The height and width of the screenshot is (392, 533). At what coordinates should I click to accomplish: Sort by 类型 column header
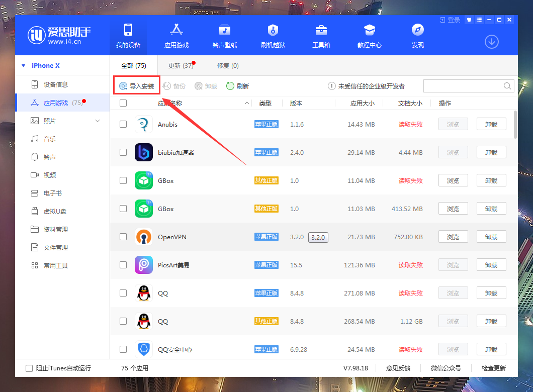pyautogui.click(x=265, y=103)
